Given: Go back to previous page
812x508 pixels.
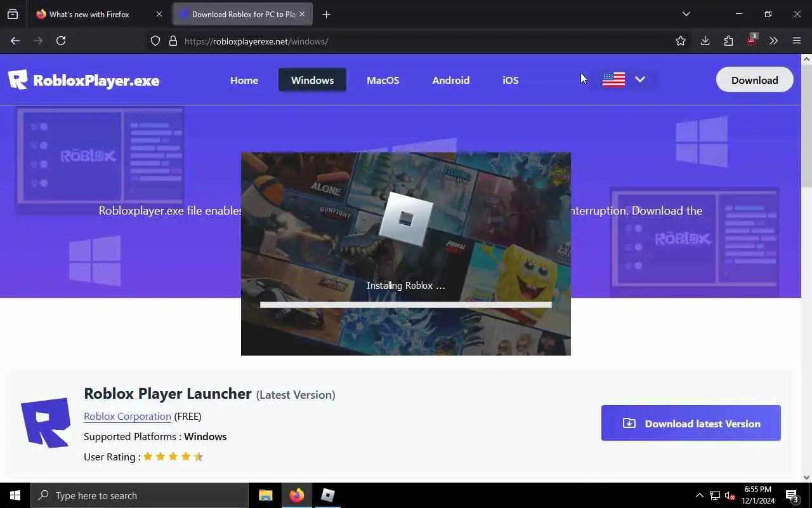Looking at the screenshot, I should click(15, 41).
